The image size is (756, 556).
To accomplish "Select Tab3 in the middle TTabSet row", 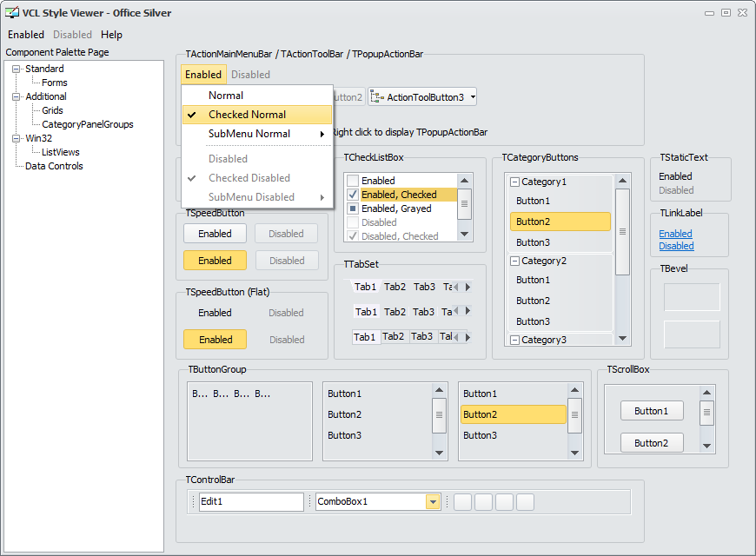I will point(423,312).
